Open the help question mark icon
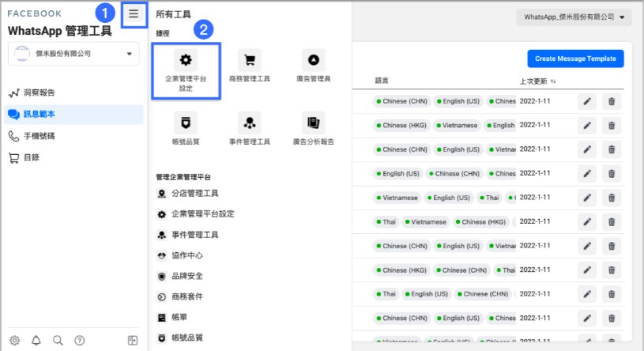The height and width of the screenshot is (351, 644). click(x=79, y=340)
